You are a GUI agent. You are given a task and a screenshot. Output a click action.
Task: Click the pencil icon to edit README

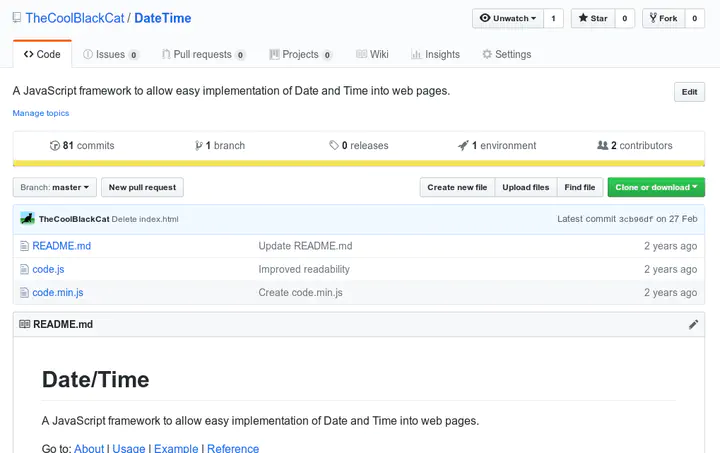(x=694, y=325)
